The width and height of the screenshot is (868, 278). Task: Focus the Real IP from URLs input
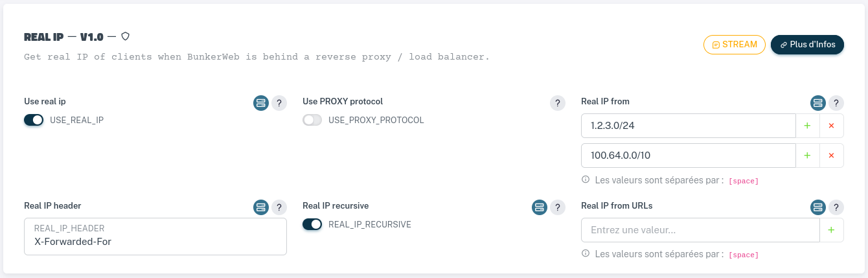click(700, 230)
